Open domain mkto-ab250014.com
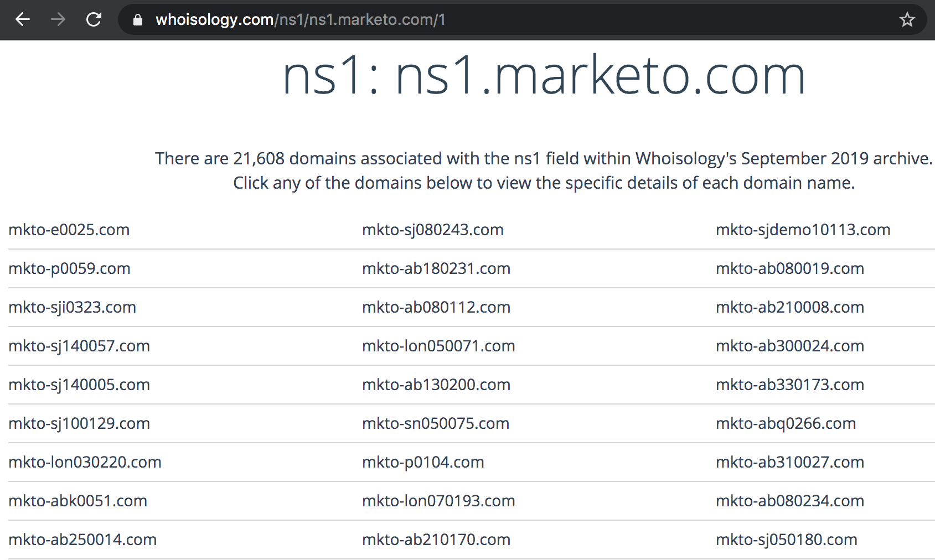The width and height of the screenshot is (935, 560). (x=82, y=540)
